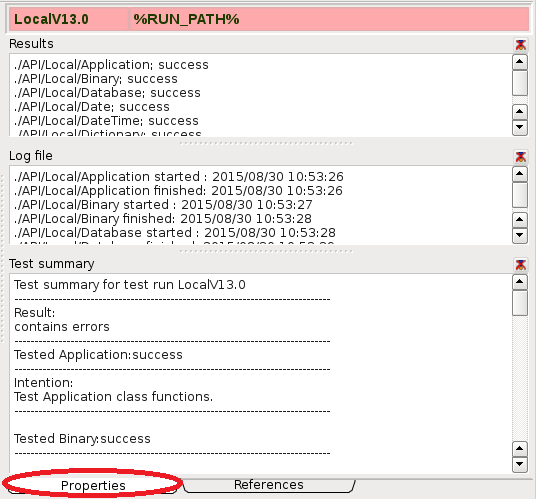The image size is (536, 499).
Task: Click the Results lower up arrow
Action: click(520, 112)
